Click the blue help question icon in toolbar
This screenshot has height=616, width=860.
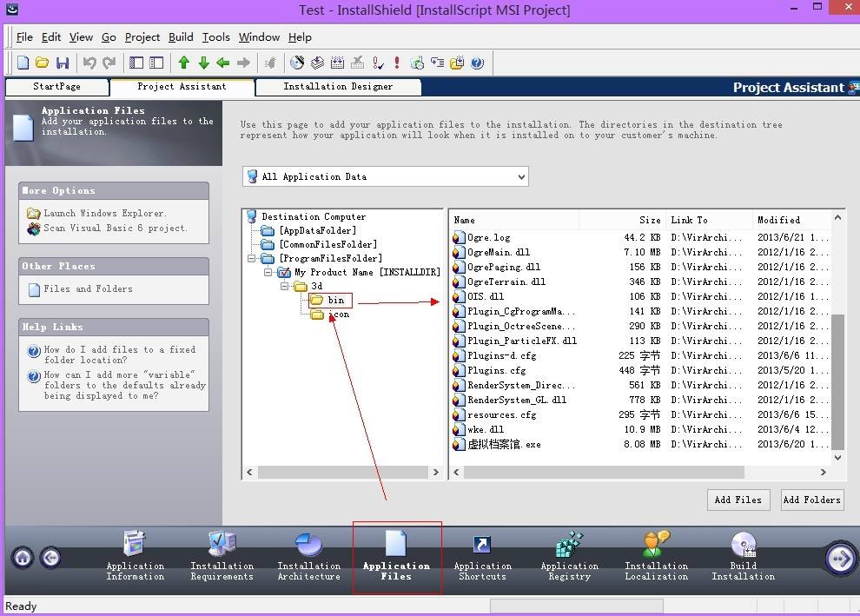coord(477,63)
